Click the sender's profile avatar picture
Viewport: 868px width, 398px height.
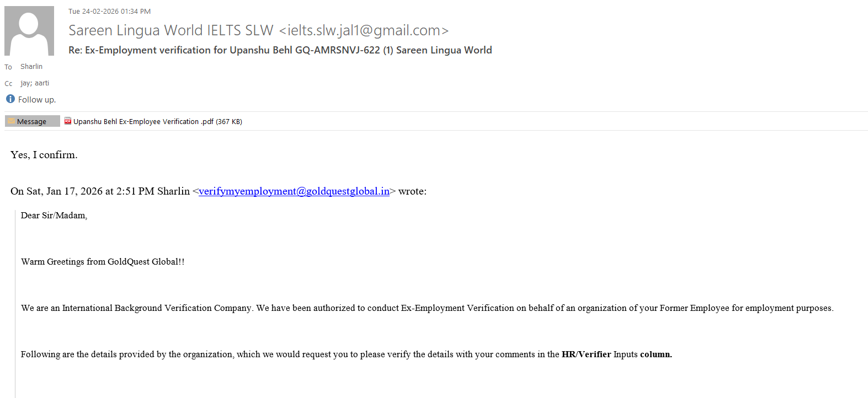pyautogui.click(x=29, y=31)
